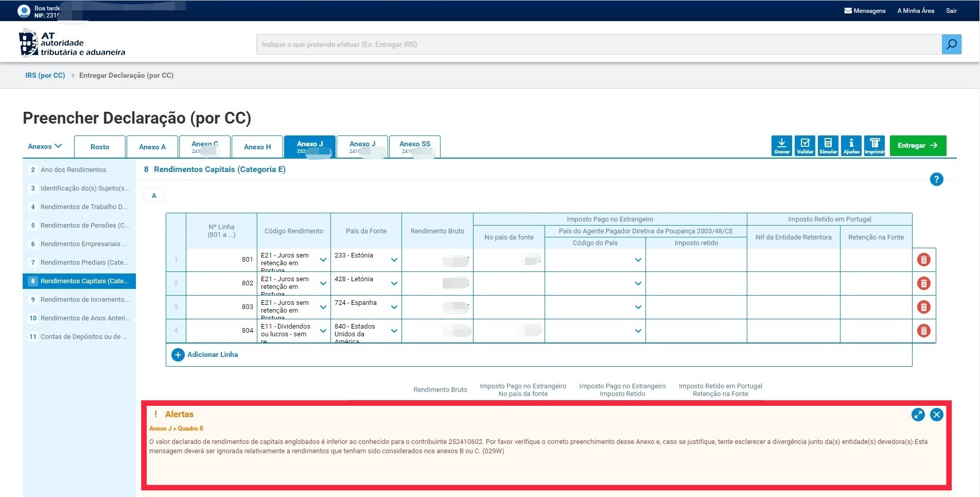Click the green Entregar button

[x=917, y=145]
